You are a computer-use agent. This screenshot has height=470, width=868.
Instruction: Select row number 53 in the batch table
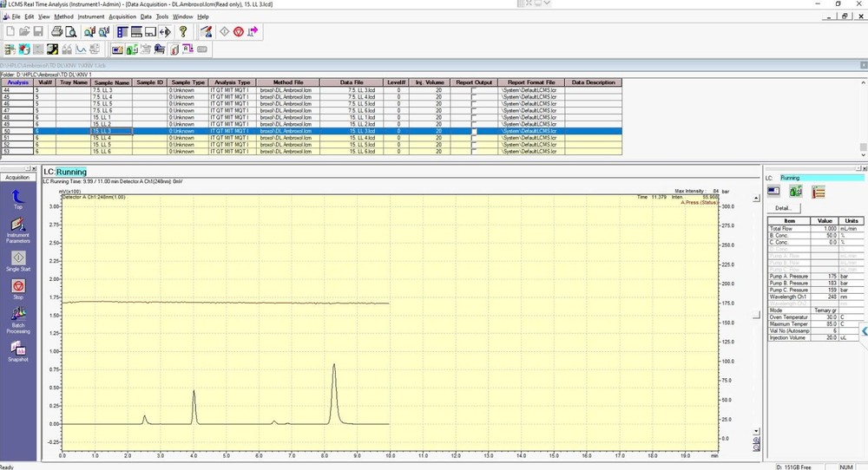point(17,151)
